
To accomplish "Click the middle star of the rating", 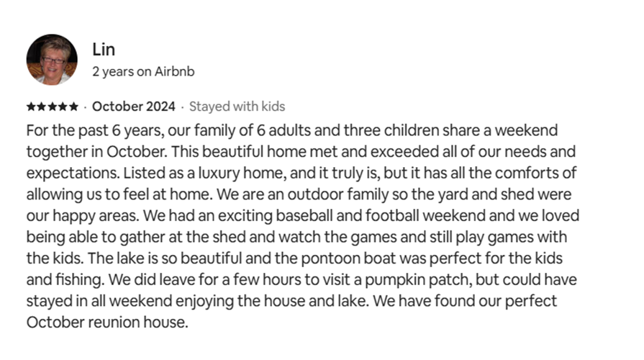I will (x=53, y=107).
